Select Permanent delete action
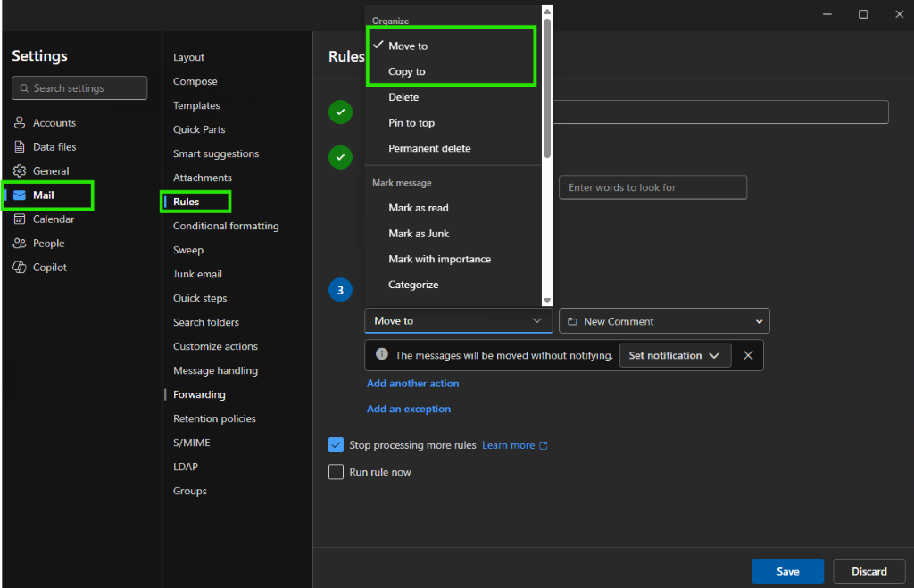Image resolution: width=914 pixels, height=588 pixels. [x=452, y=148]
